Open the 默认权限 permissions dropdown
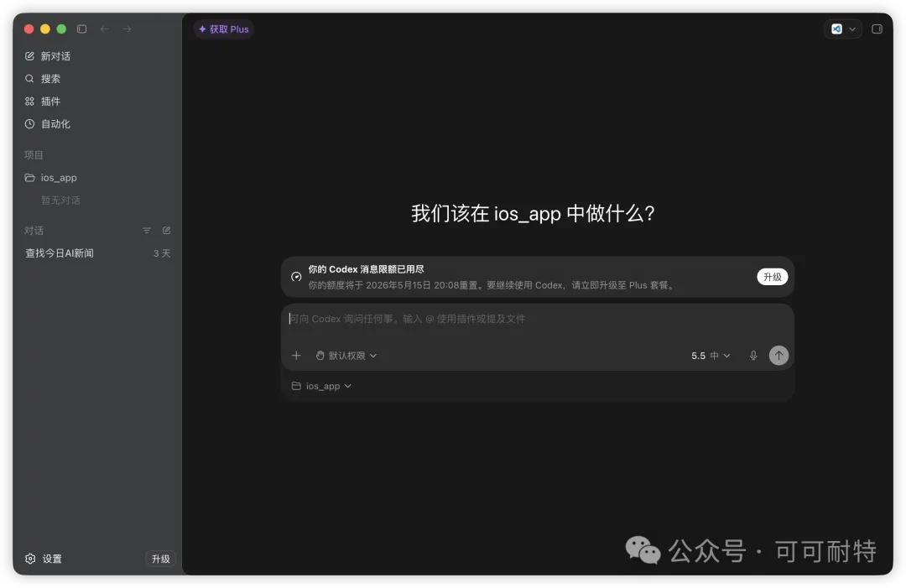The width and height of the screenshot is (906, 588). click(x=346, y=355)
